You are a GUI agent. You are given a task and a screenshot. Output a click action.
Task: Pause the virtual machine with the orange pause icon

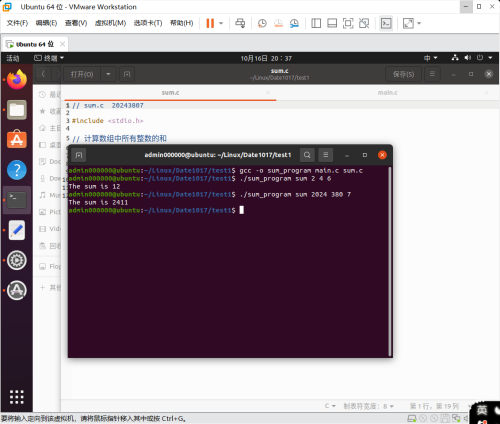pos(210,23)
